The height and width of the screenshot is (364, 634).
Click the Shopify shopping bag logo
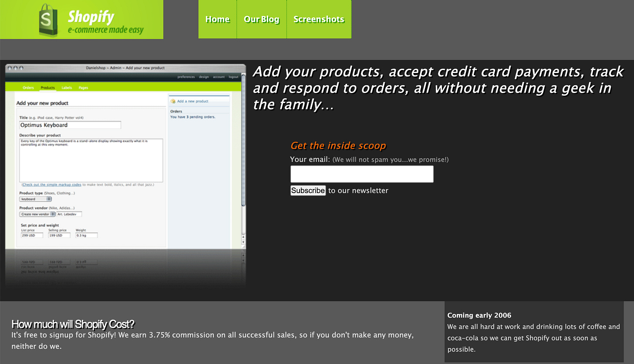[x=48, y=20]
